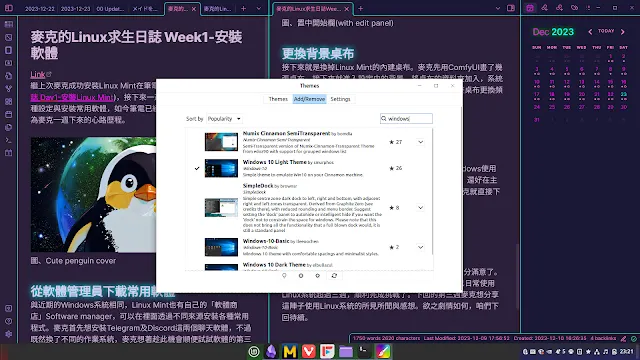Click the music note icon in system tray
640x360 pixels.
(605, 351)
